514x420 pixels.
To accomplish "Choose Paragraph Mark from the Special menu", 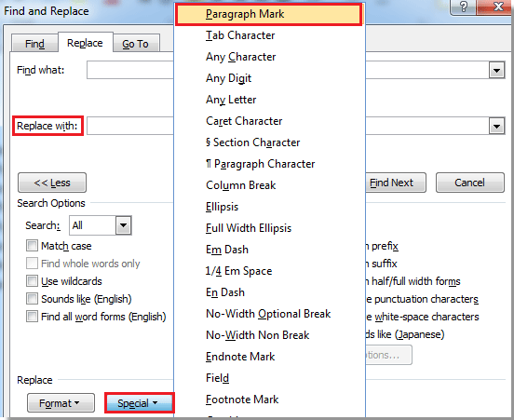I will point(269,14).
